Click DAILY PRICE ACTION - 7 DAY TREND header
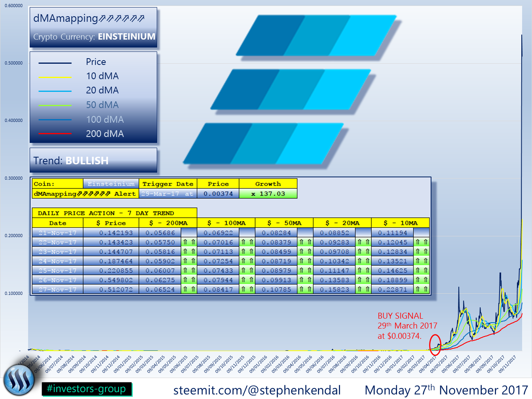This screenshot has height=399, width=532. tap(114, 213)
